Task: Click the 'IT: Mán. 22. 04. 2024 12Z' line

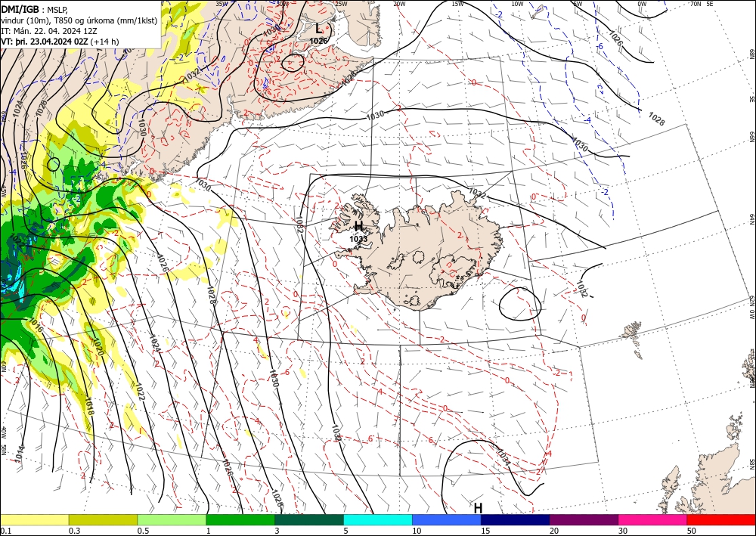Action: 49,31
